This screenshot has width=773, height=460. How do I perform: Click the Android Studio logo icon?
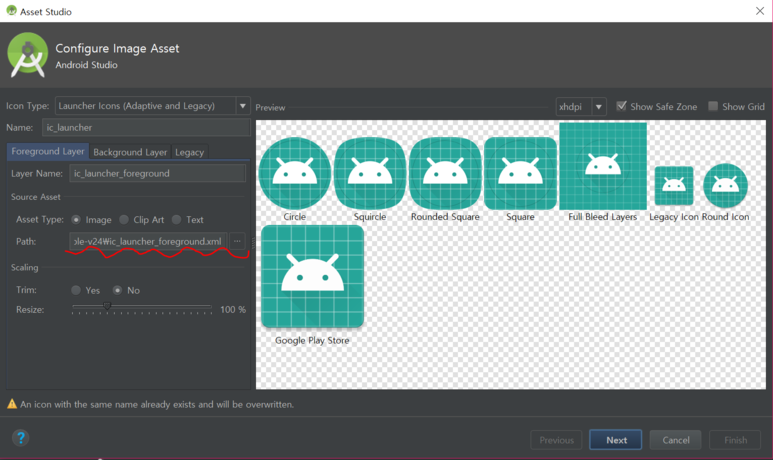[x=28, y=55]
